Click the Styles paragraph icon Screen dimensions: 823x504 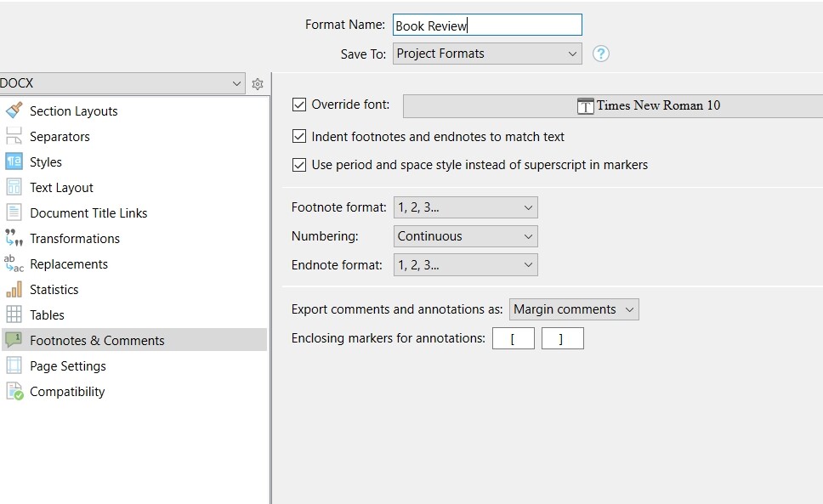pyautogui.click(x=14, y=161)
